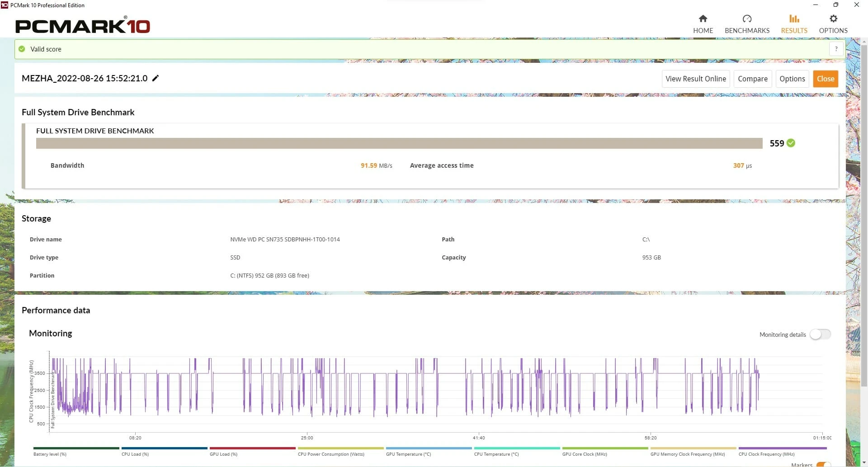The image size is (868, 467).
Task: Click the partition text C: (NTFS) 952 GB
Action: 269,275
